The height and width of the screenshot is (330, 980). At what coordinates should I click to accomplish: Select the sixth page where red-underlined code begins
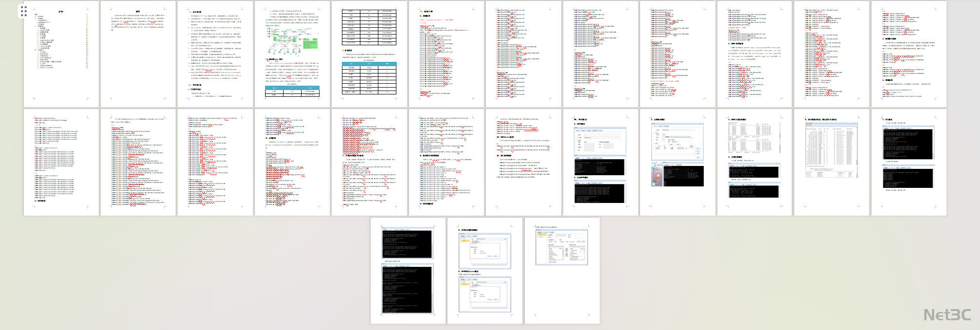[x=446, y=54]
